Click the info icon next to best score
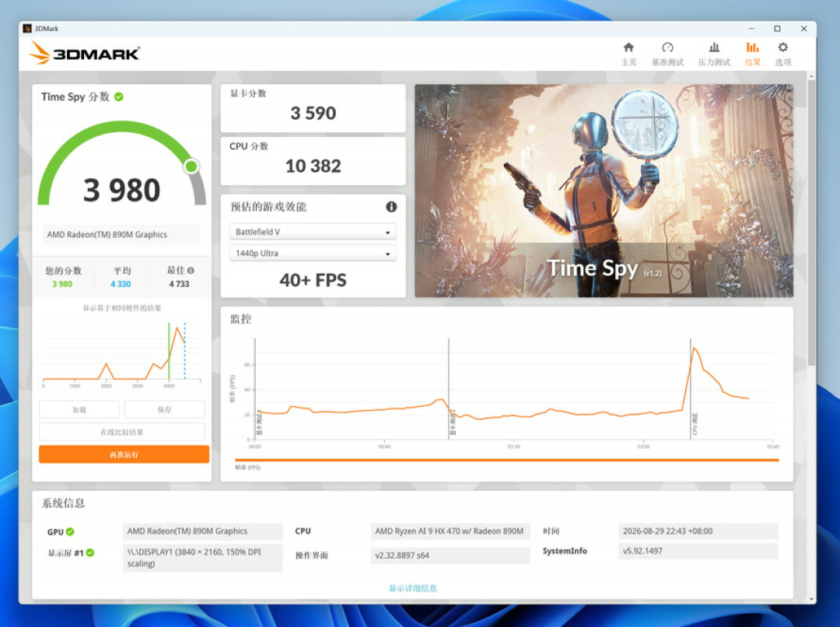Screen dimensions: 840x627 coord(191,271)
